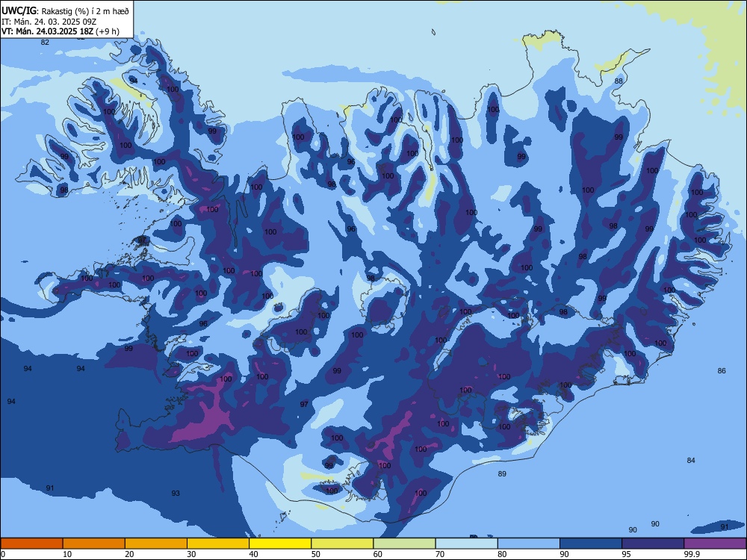Viewport: 747px width, 560px height.
Task: Choose the pale blue 70–80 legend swatch
Action: coord(466,544)
